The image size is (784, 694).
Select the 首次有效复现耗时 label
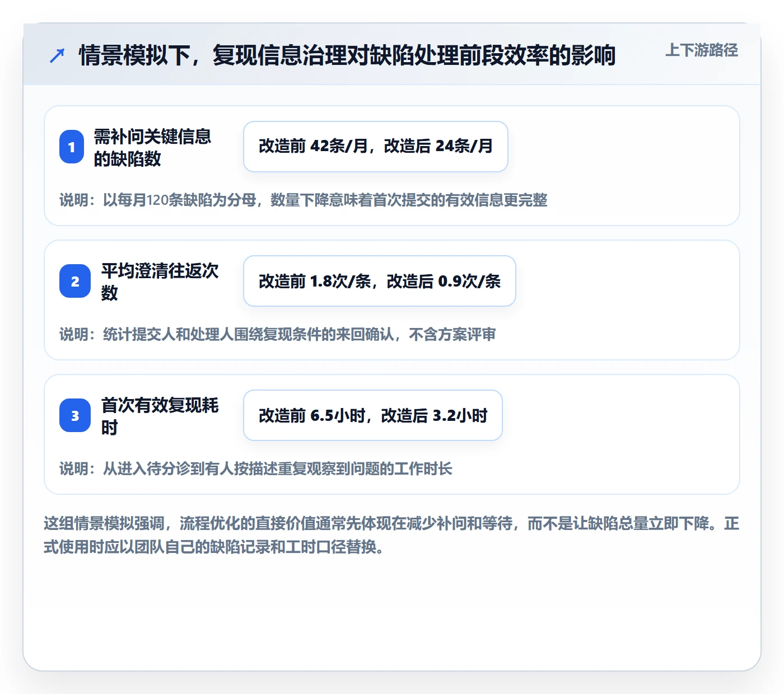pos(160,416)
